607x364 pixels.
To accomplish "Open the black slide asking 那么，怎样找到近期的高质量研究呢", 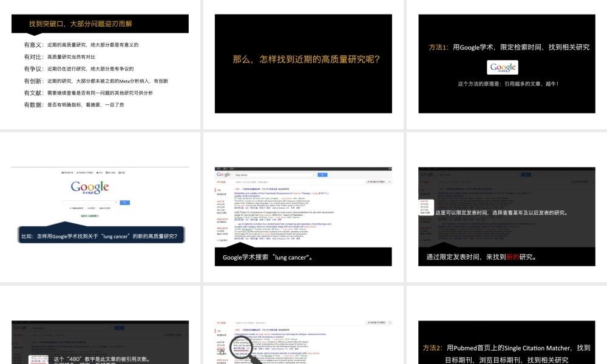I will coord(303,59).
